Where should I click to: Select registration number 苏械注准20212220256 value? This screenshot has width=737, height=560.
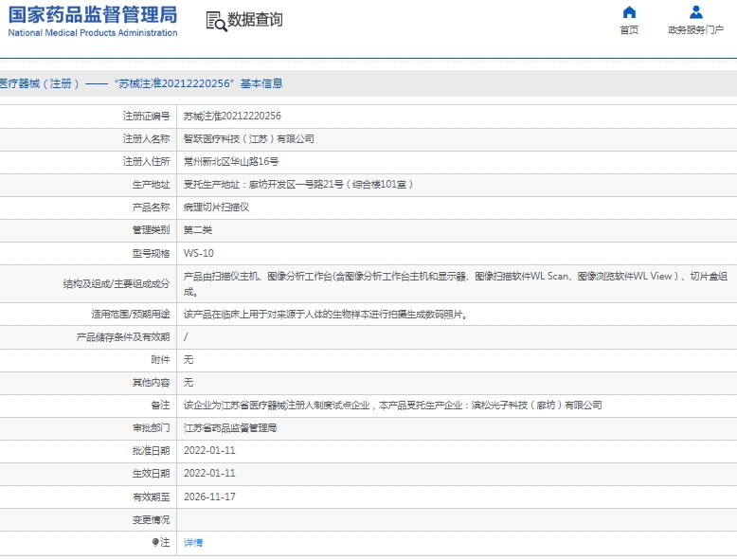[x=232, y=117]
